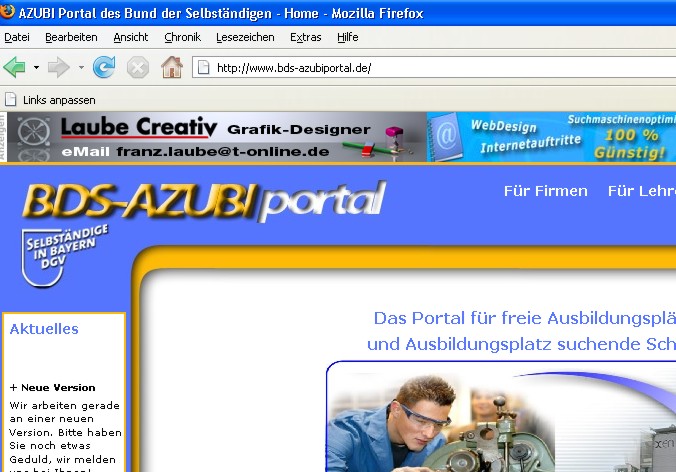Click the + Neue Version news item

click(52, 388)
